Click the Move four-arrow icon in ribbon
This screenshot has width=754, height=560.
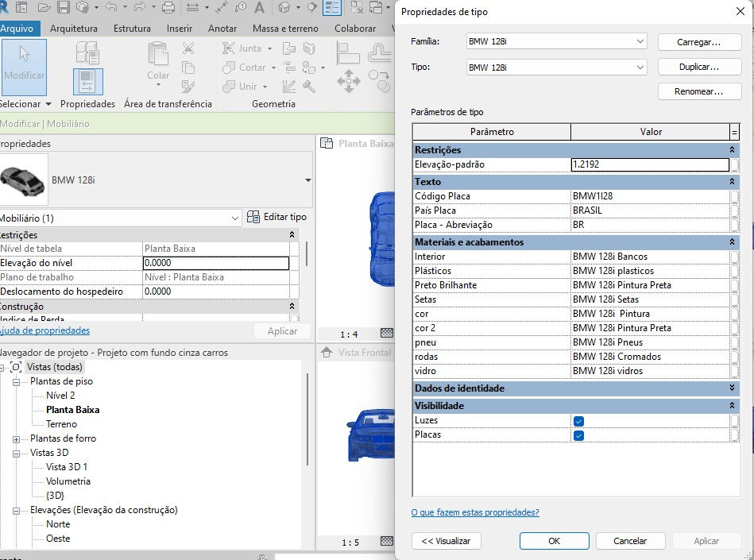coord(348,81)
